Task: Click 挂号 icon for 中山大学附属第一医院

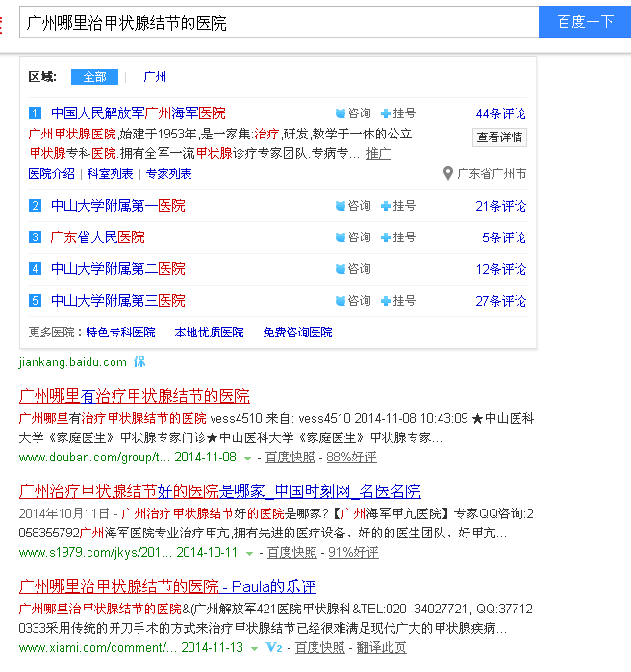Action: 386,206
